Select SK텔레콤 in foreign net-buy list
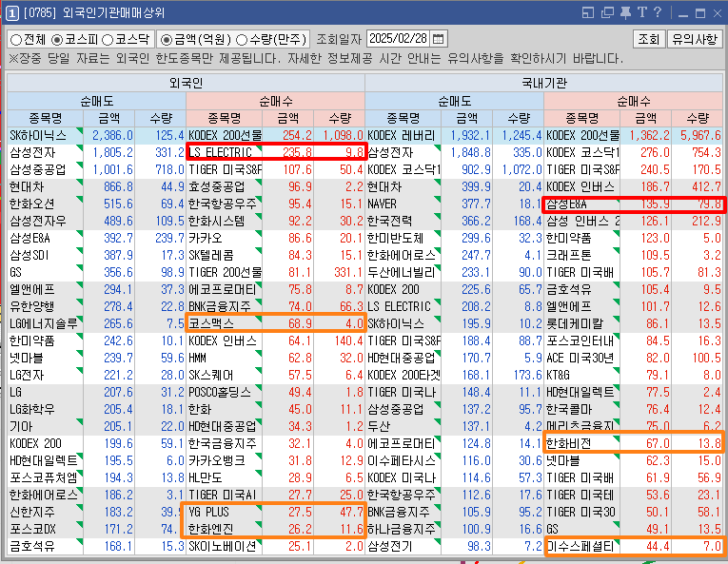 point(210,255)
